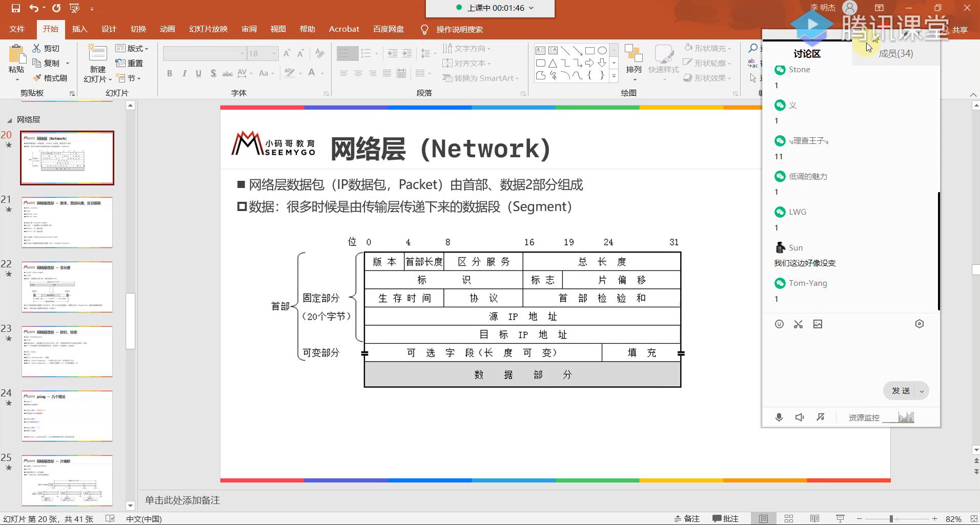Screen dimensions: 980x525
Task: Switch to the Insert (插入) tab
Action: pos(79,29)
